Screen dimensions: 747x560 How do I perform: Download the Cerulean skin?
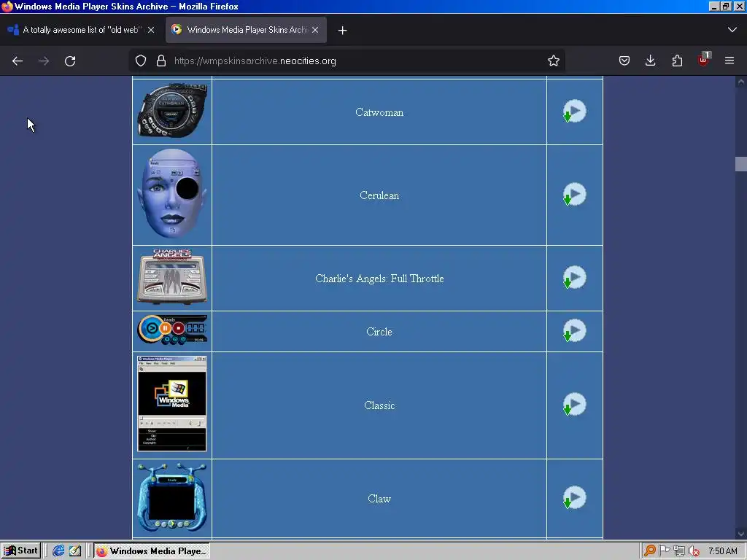[575, 194]
